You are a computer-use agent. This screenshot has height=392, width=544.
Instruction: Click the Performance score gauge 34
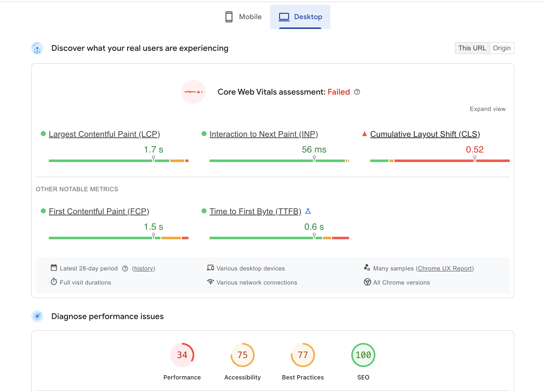point(182,355)
